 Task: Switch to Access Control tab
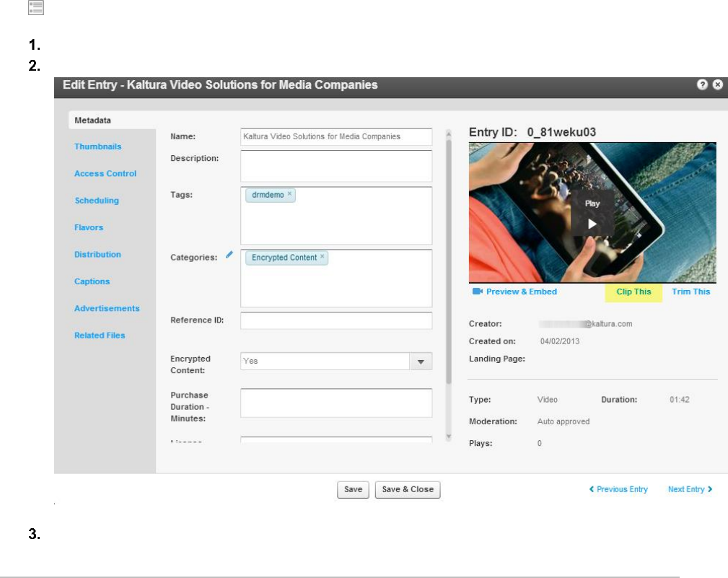[x=105, y=174]
